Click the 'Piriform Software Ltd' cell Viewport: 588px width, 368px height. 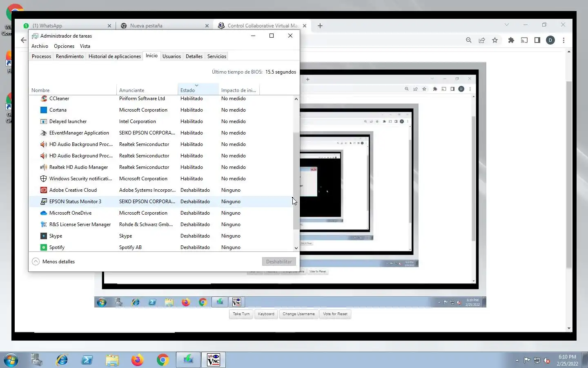142,99
